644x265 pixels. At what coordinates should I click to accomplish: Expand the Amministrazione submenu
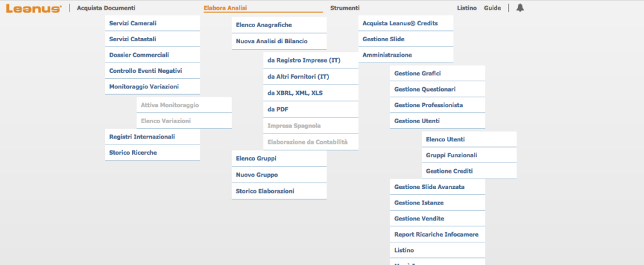387,55
